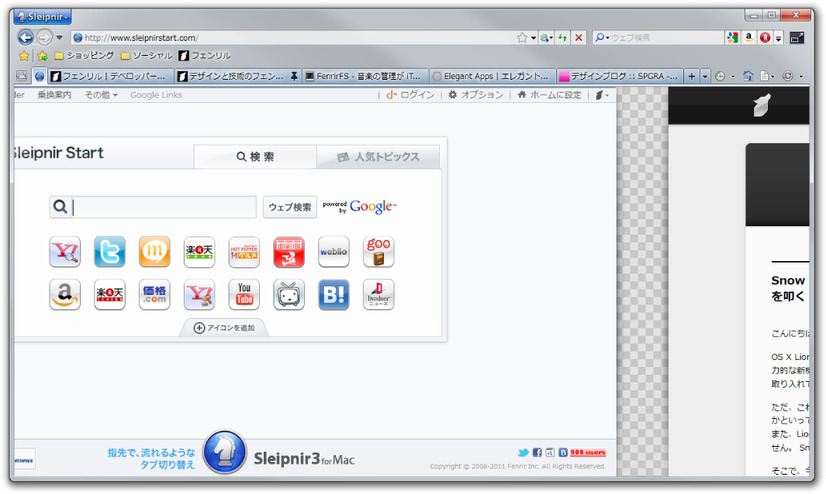The height and width of the screenshot is (494, 826).
Task: Open the circular refresh options icon
Action: [788, 76]
